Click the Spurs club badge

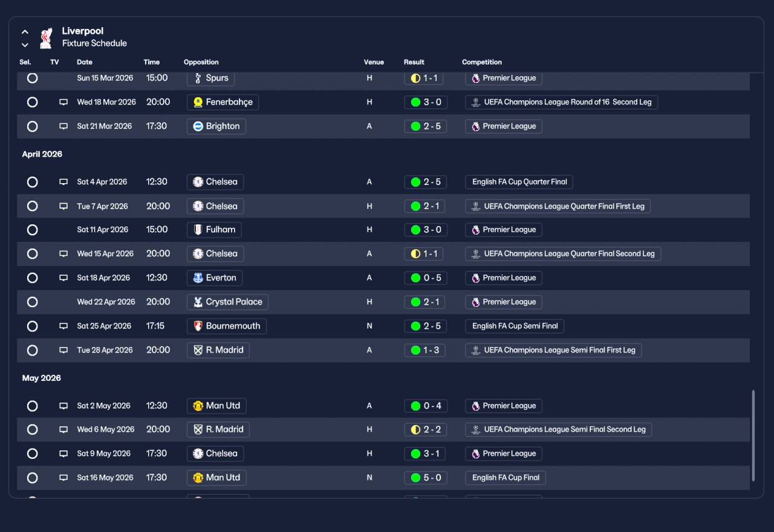198,78
